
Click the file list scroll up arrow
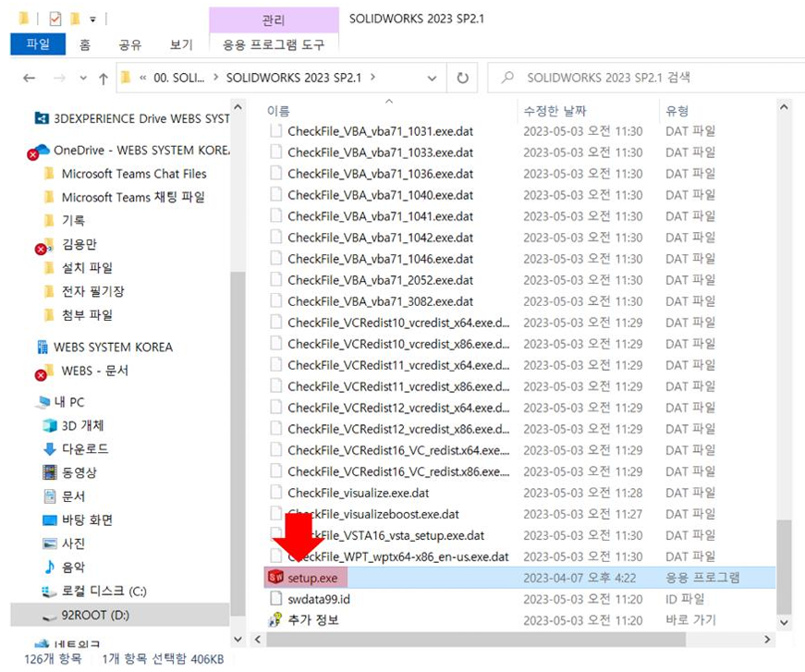pos(784,107)
